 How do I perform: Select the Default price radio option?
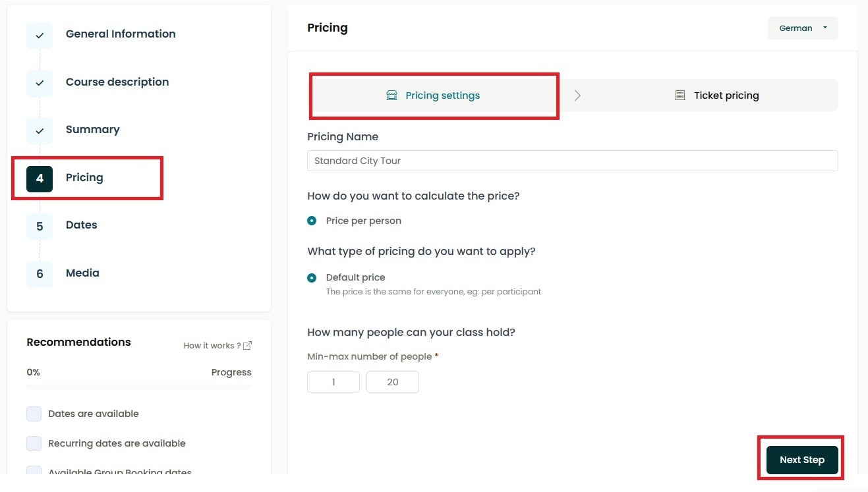click(312, 278)
